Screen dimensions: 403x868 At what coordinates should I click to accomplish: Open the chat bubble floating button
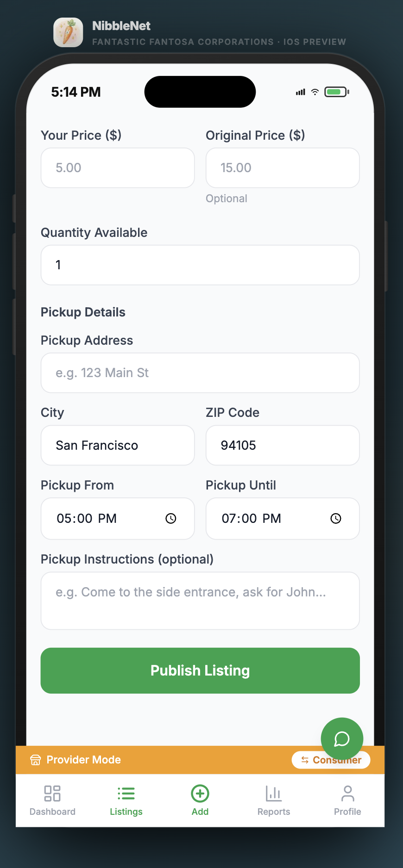(x=342, y=738)
